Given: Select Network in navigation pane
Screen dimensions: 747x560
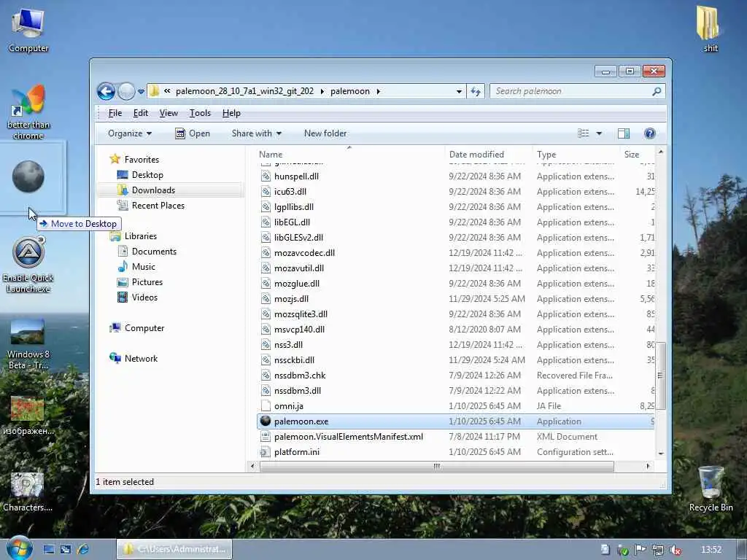Looking at the screenshot, I should tap(141, 359).
